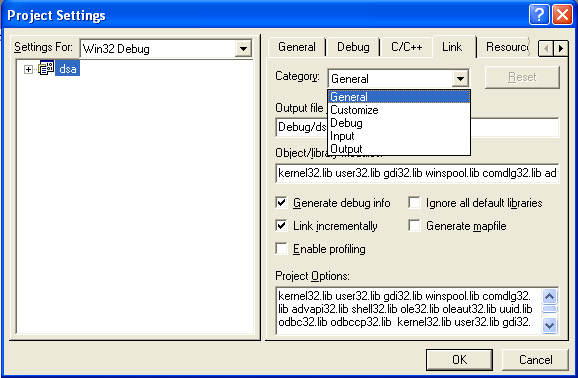Collapse the Category dropdown arrow
The image size is (578, 378).
point(460,79)
